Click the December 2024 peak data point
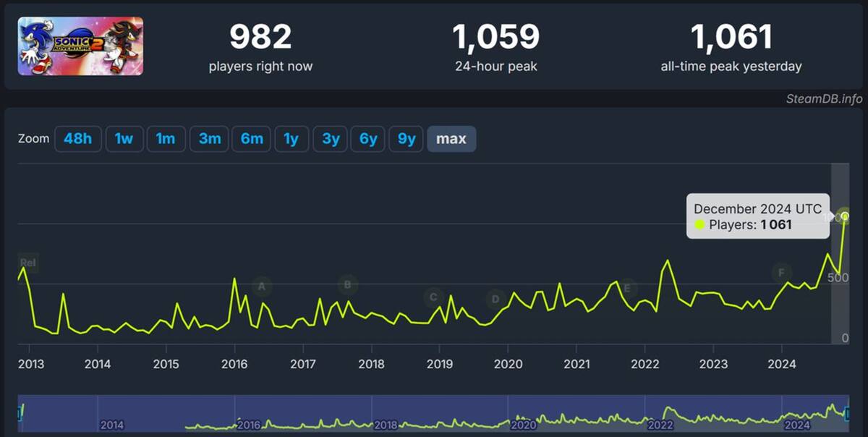Screen dimensions: 868x437 coord(845,216)
